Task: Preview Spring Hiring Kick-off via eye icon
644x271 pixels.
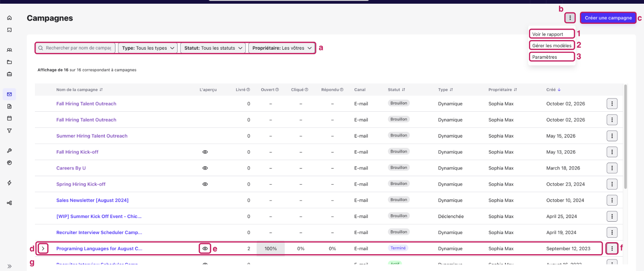Action: 205,184
